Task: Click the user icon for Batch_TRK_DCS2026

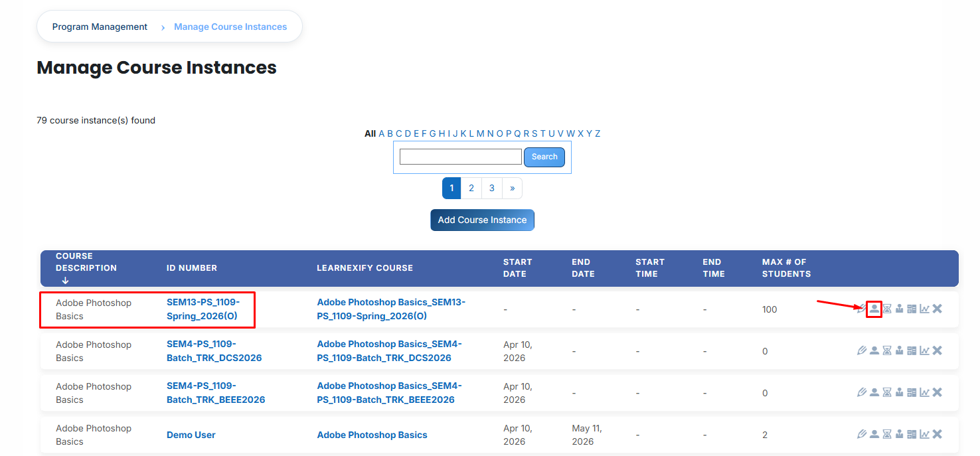Action: pyautogui.click(x=874, y=350)
